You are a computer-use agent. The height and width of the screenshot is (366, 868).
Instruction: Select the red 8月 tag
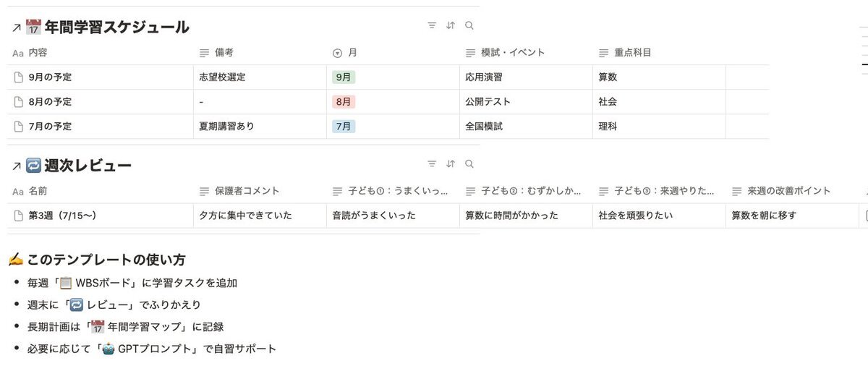point(344,102)
